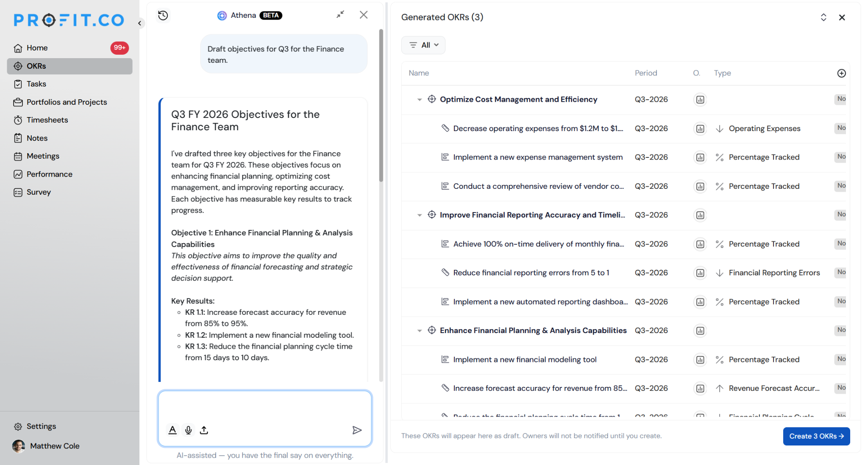Open the Athena chat history icon
This screenshot has width=868, height=465.
click(x=163, y=16)
